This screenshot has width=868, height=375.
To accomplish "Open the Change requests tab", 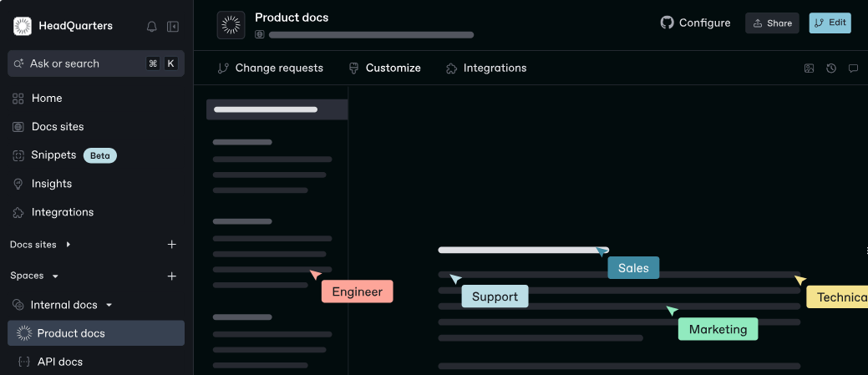I will tap(271, 68).
